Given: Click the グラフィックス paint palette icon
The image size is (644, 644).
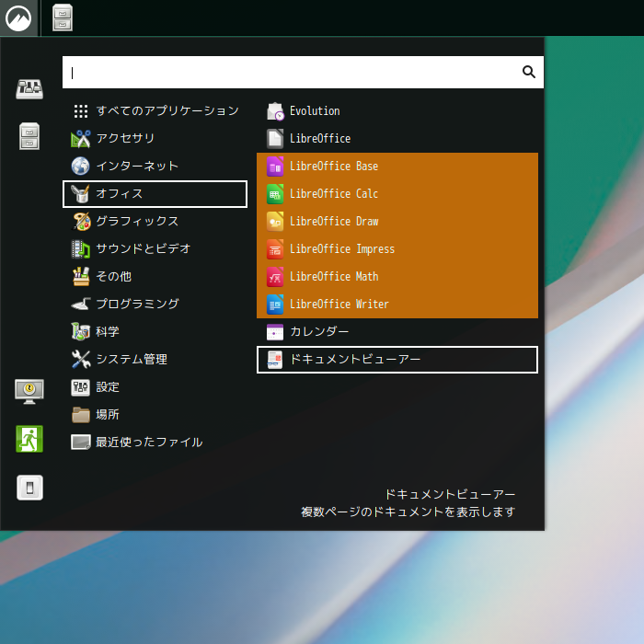Looking at the screenshot, I should click(81, 222).
